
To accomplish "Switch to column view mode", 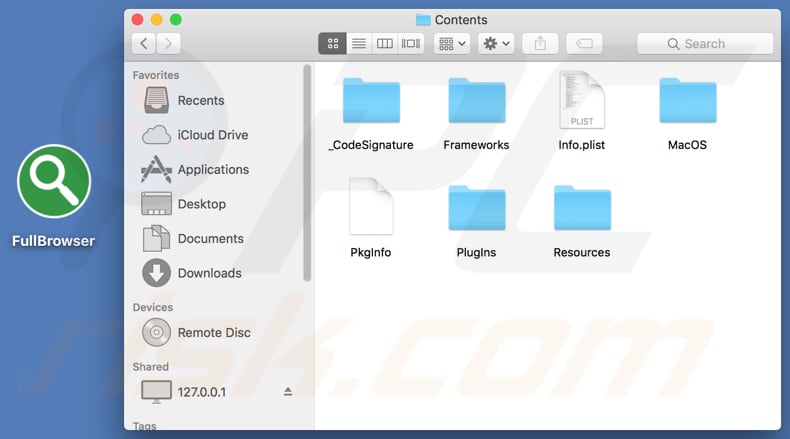I will 384,44.
